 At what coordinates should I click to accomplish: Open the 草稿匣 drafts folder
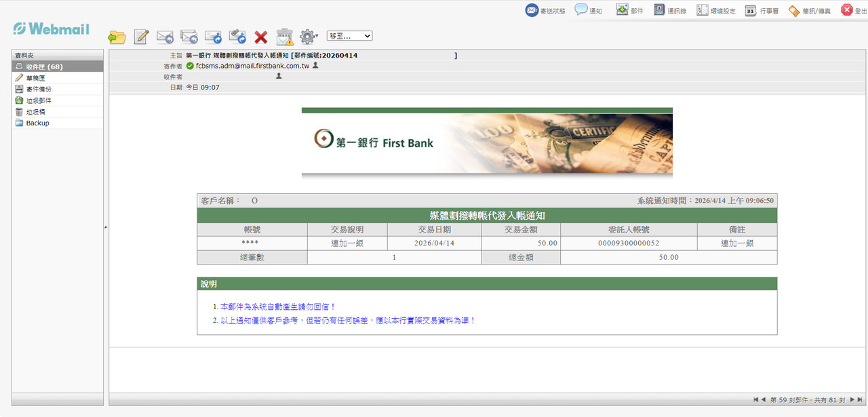point(58,78)
